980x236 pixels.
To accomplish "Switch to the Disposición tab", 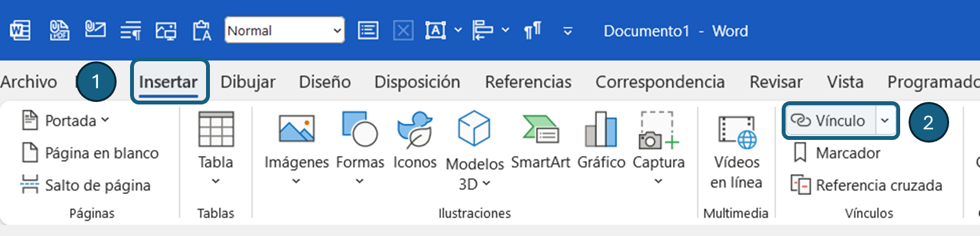I will 417,82.
